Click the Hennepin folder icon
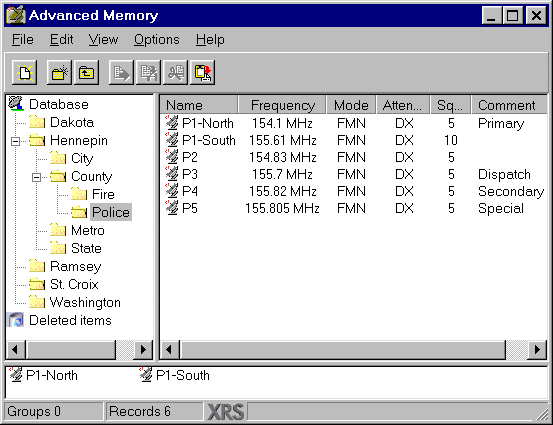The height and width of the screenshot is (425, 553). 37,140
